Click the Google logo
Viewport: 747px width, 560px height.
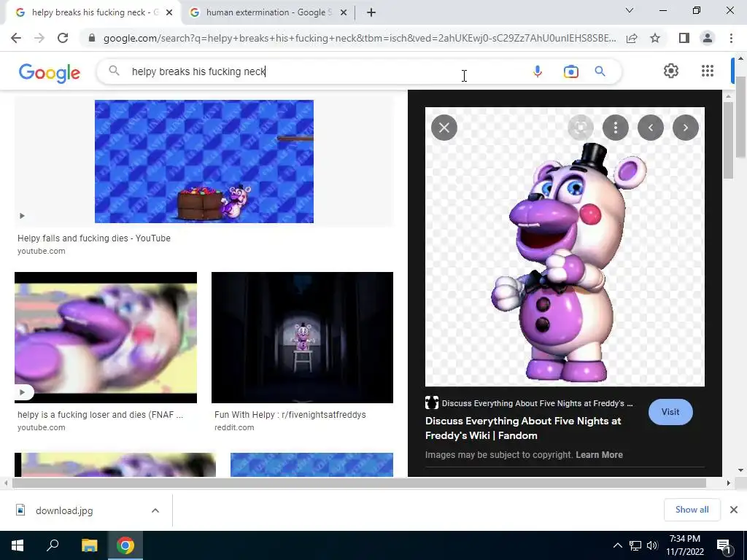coord(50,72)
